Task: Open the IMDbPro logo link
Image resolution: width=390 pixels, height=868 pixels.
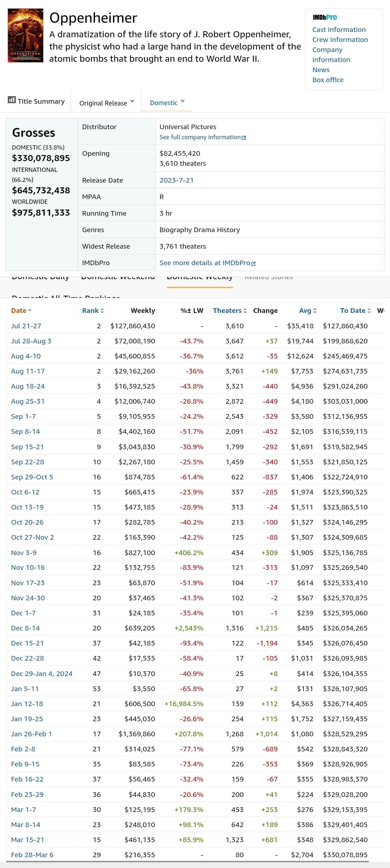Action: click(x=325, y=17)
